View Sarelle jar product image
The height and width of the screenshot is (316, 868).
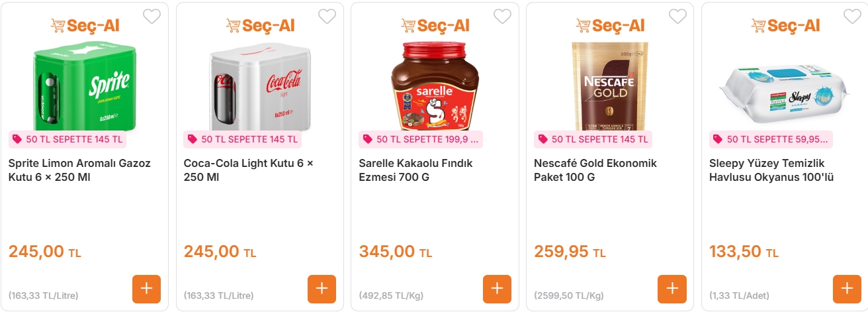[x=435, y=86]
